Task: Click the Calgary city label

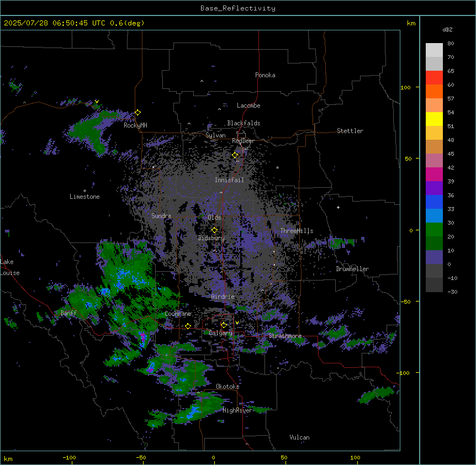Action: (x=221, y=333)
